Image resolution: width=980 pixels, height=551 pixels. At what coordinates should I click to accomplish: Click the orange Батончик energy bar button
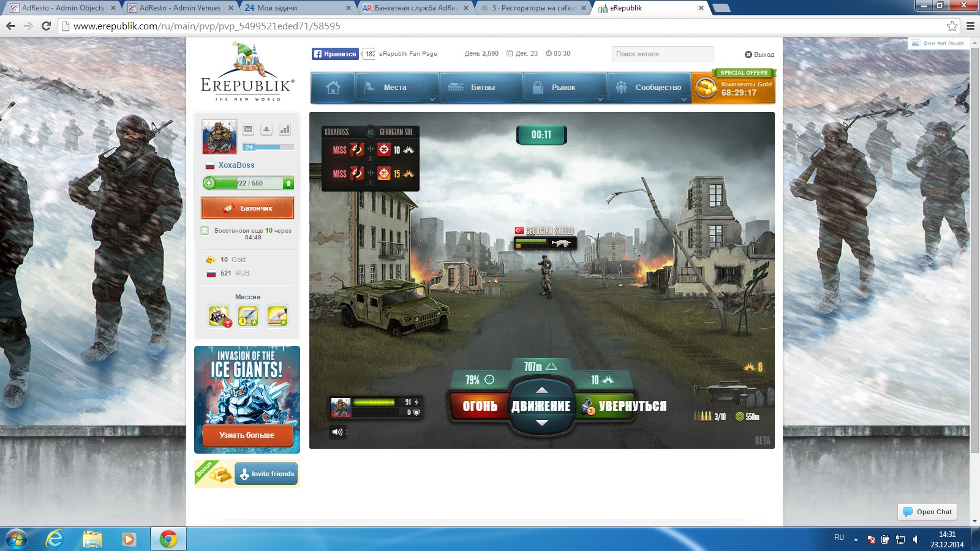point(247,208)
